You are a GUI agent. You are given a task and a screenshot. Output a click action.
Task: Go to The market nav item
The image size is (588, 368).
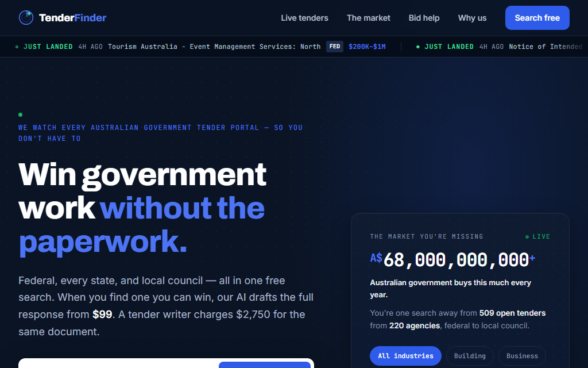point(368,18)
